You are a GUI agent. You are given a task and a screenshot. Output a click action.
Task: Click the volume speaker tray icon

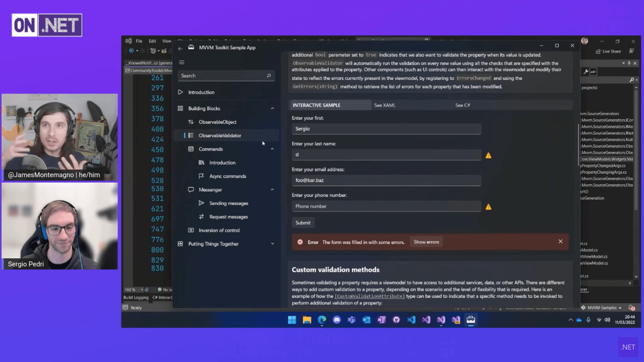pyautogui.click(x=607, y=320)
